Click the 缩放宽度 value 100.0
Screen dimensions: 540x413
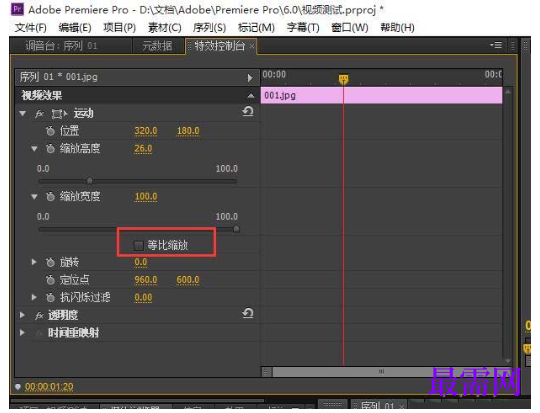(x=146, y=197)
